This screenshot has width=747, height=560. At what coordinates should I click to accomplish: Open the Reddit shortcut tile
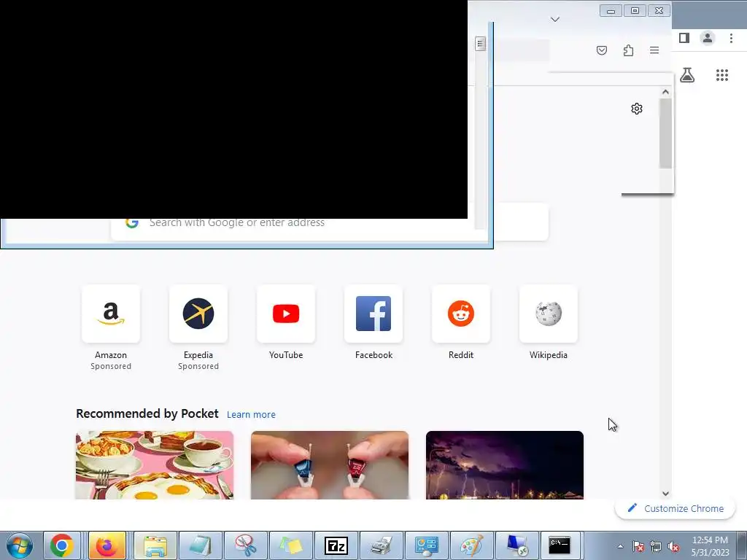(x=461, y=314)
